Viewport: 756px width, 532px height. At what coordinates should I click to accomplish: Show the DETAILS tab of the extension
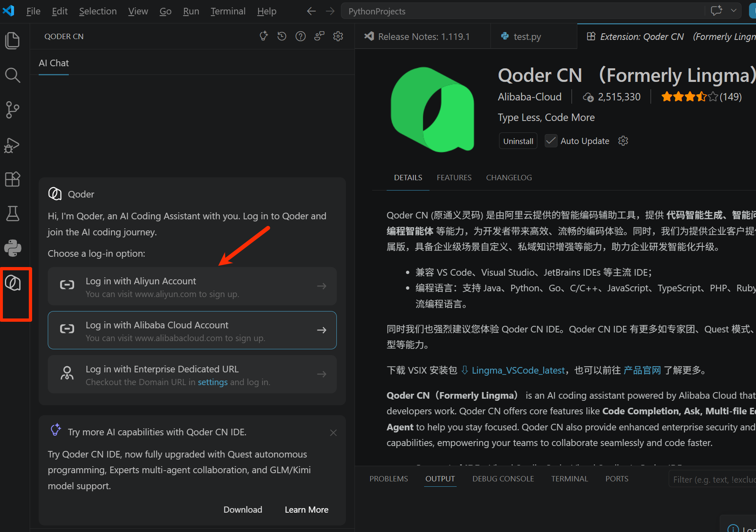[x=408, y=178]
